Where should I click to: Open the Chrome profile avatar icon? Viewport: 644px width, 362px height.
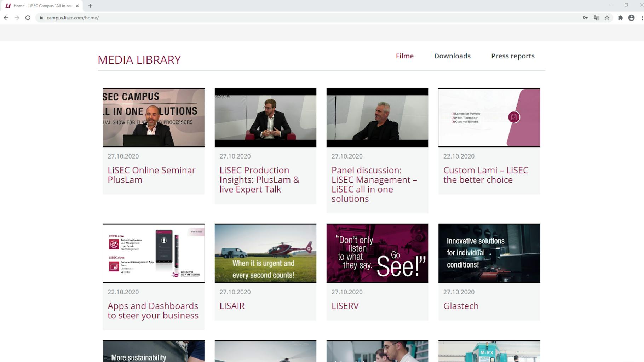[631, 18]
